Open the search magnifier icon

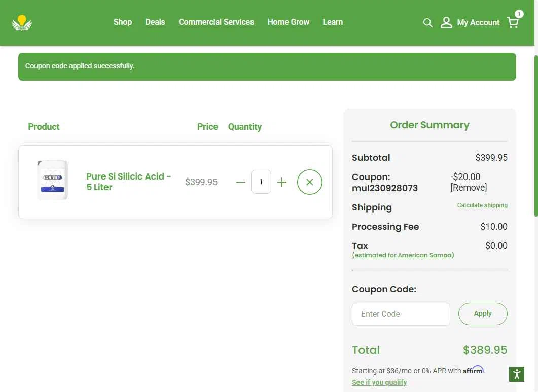427,23
